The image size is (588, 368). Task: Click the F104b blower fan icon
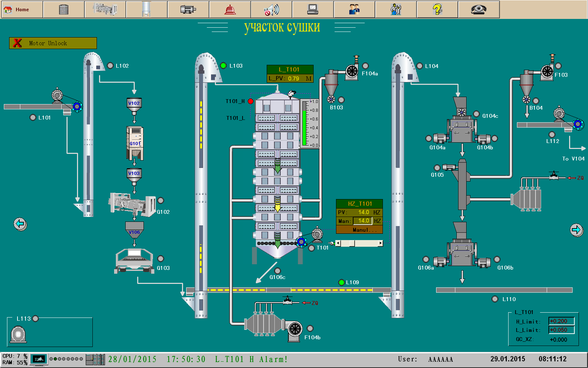[x=295, y=329]
